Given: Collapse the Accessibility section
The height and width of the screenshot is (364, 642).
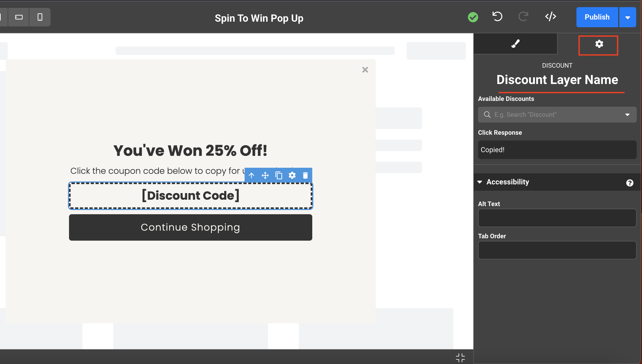Looking at the screenshot, I should (480, 182).
